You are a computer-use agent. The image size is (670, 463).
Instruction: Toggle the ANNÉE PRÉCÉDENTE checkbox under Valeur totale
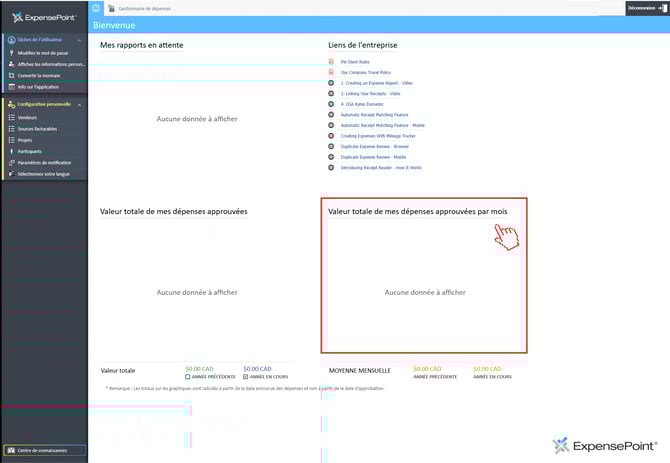click(x=188, y=377)
